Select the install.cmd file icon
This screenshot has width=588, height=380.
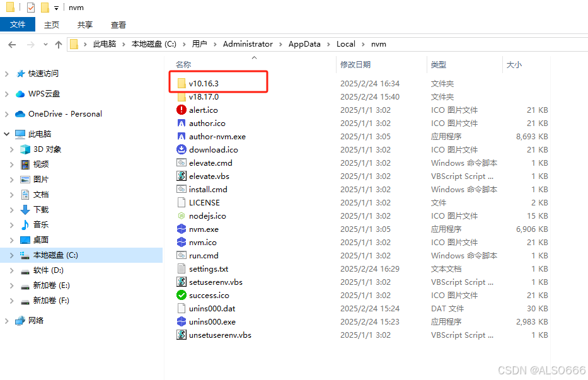coord(182,190)
